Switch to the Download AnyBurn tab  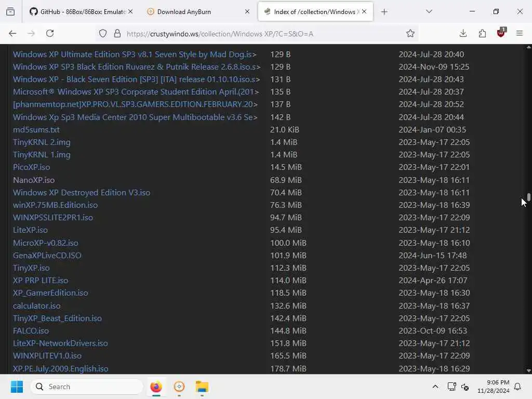click(198, 11)
